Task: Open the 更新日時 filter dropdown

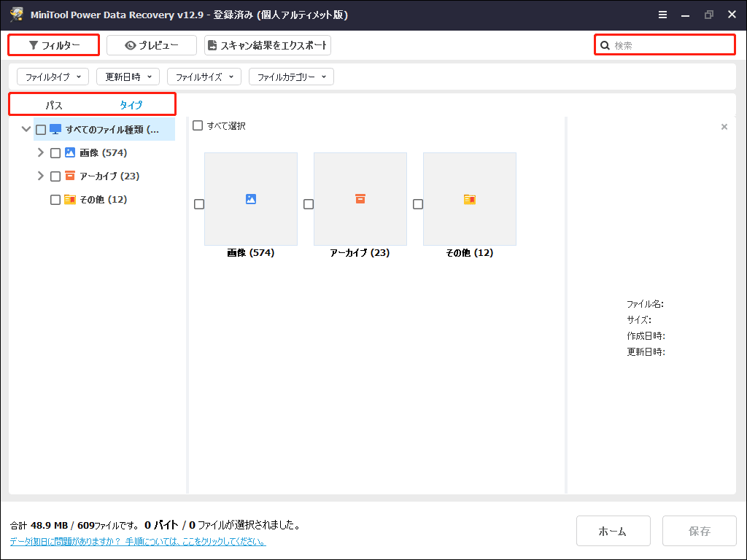Action: [128, 77]
